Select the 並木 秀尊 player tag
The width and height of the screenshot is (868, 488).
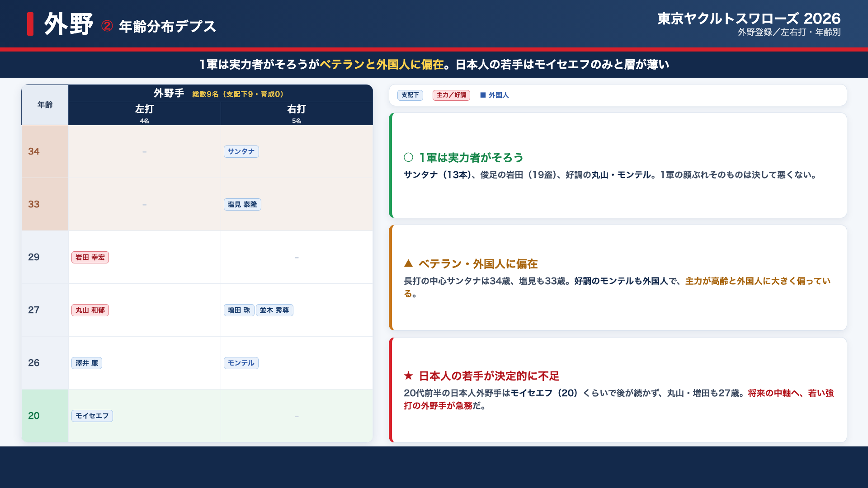pos(274,310)
